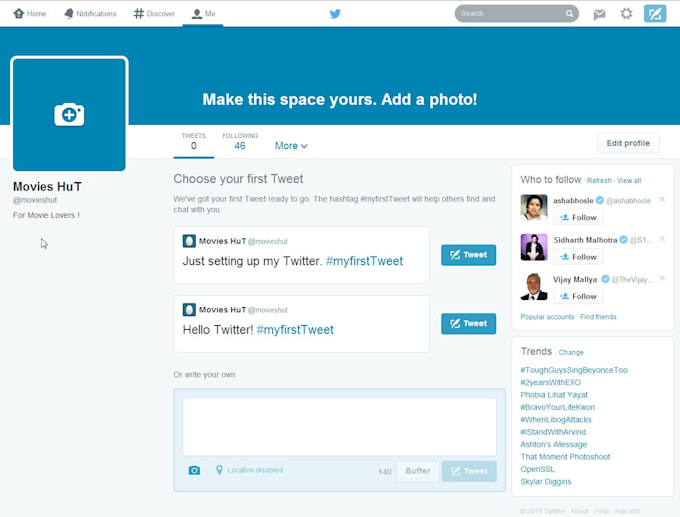
Task: Open trend Phobia Lihat Yayat
Action: (554, 395)
